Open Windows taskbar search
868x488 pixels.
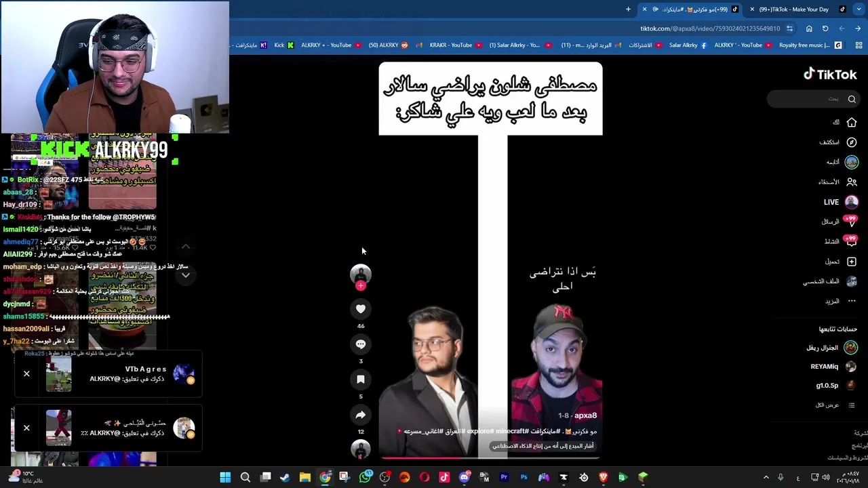(x=245, y=477)
